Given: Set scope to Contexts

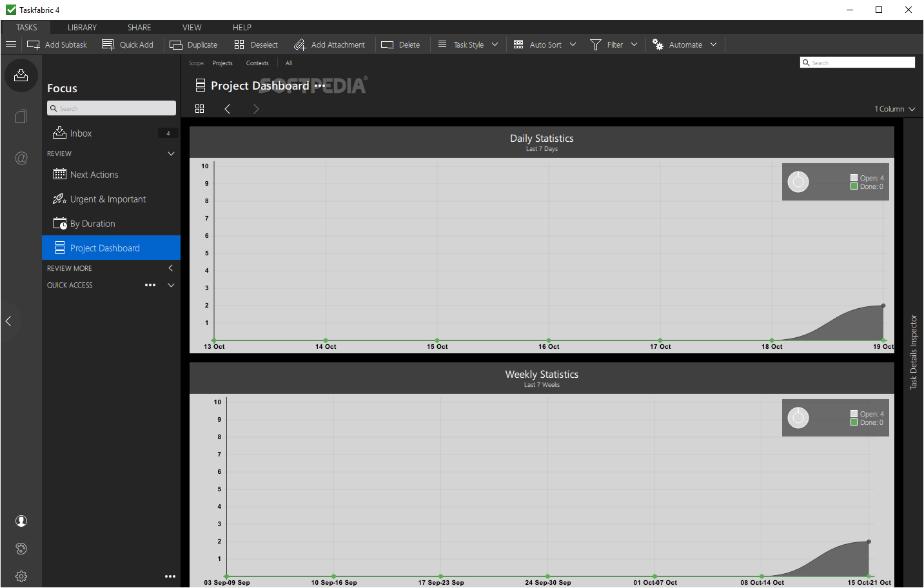Looking at the screenshot, I should click(x=257, y=63).
